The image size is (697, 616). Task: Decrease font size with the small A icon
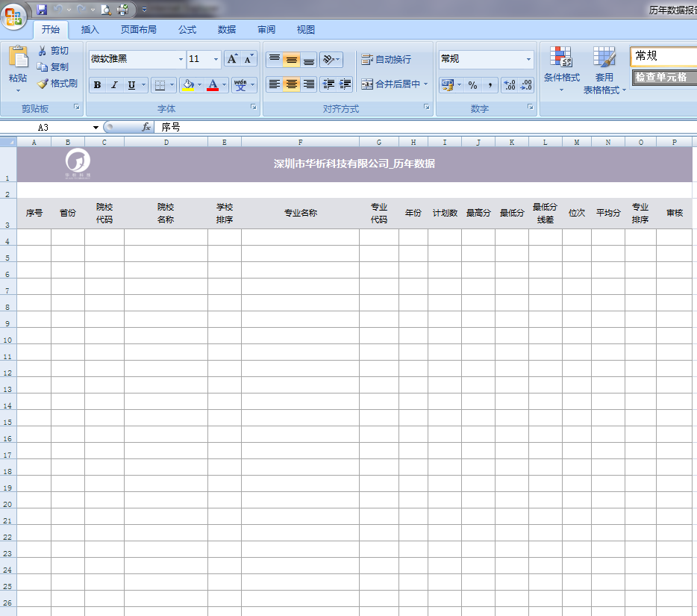(x=249, y=59)
